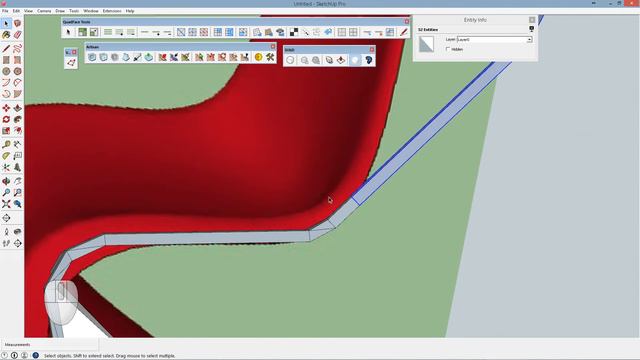Open the Layer dropdown in Entity Info
The image size is (640, 360).
[529, 40]
